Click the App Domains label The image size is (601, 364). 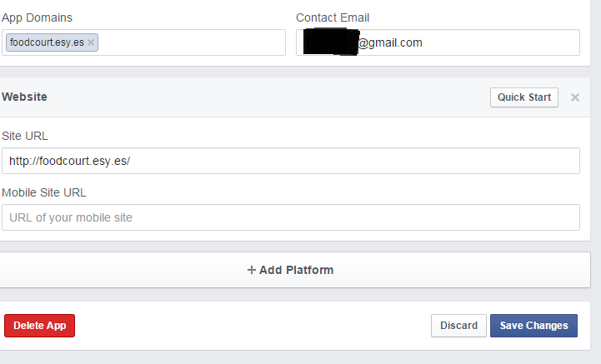(37, 17)
